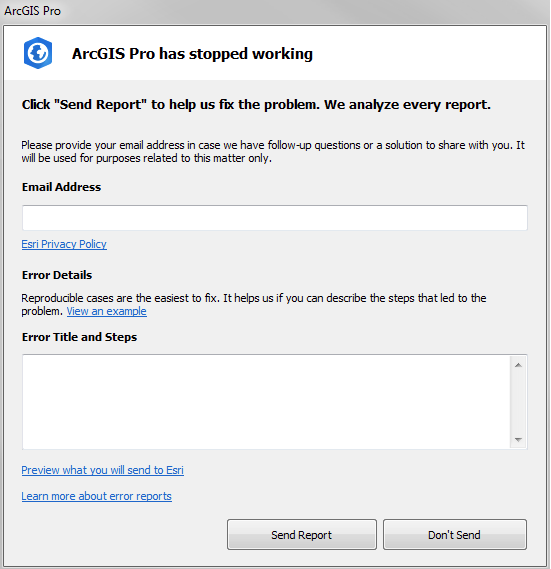Image resolution: width=551 pixels, height=569 pixels.
Task: Click the scroll down arrow in steps box
Action: click(518, 439)
